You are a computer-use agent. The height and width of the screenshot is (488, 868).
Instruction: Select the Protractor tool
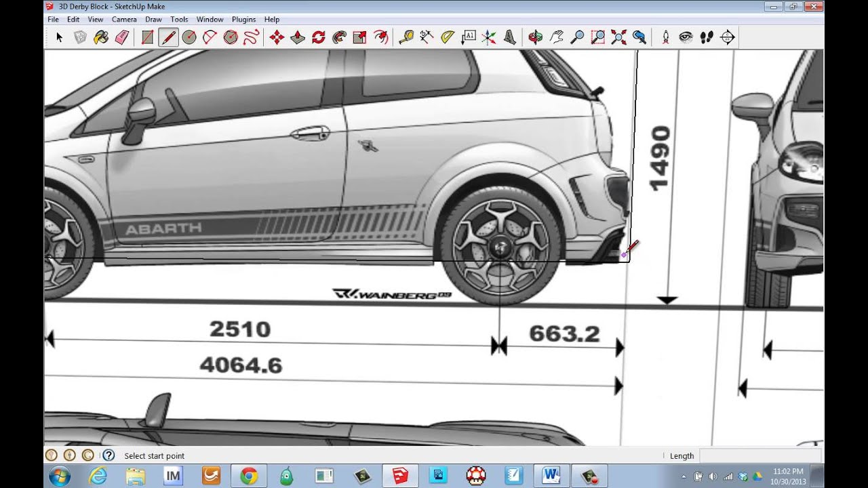point(447,37)
